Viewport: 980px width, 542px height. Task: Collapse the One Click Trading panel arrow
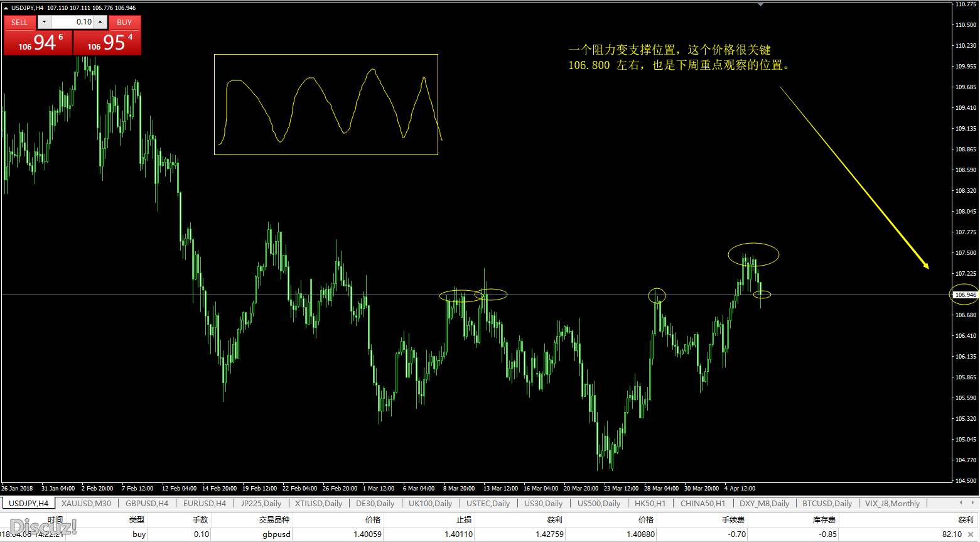point(6,8)
